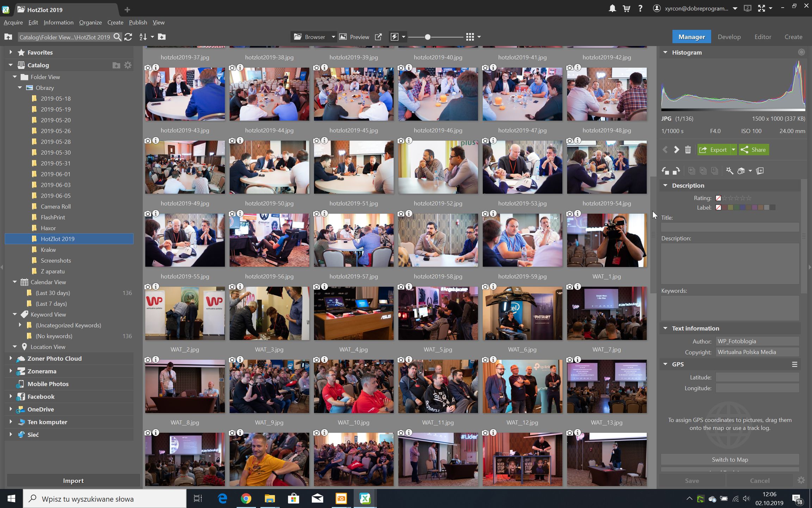This screenshot has height=508, width=812.
Task: Switch to the Develop tab
Action: 729,37
